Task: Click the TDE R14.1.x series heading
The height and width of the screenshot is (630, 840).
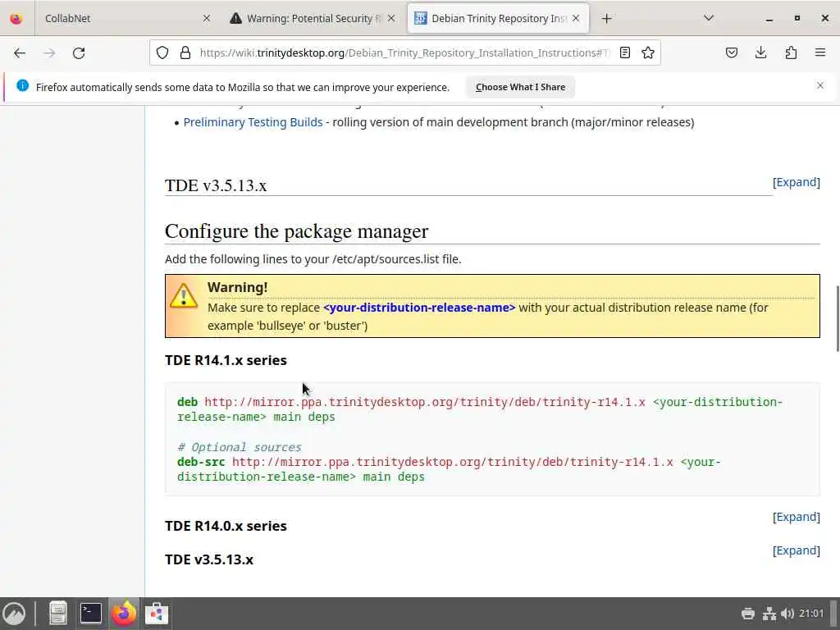Action: point(226,360)
